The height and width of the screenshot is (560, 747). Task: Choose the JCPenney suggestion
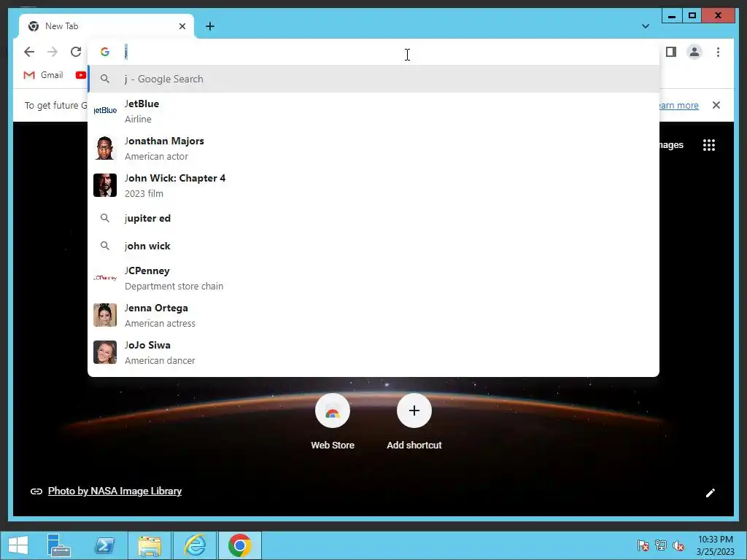[x=373, y=278]
